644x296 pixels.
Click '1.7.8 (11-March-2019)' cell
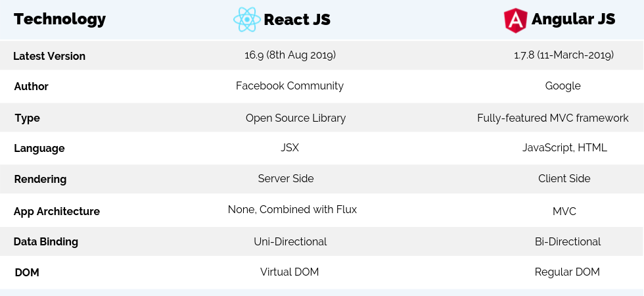564,55
